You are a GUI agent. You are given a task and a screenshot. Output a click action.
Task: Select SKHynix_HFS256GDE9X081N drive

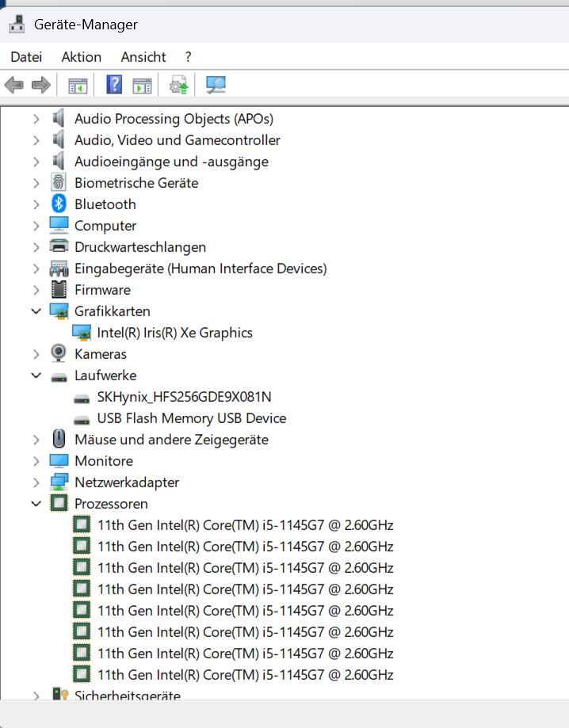click(x=184, y=397)
